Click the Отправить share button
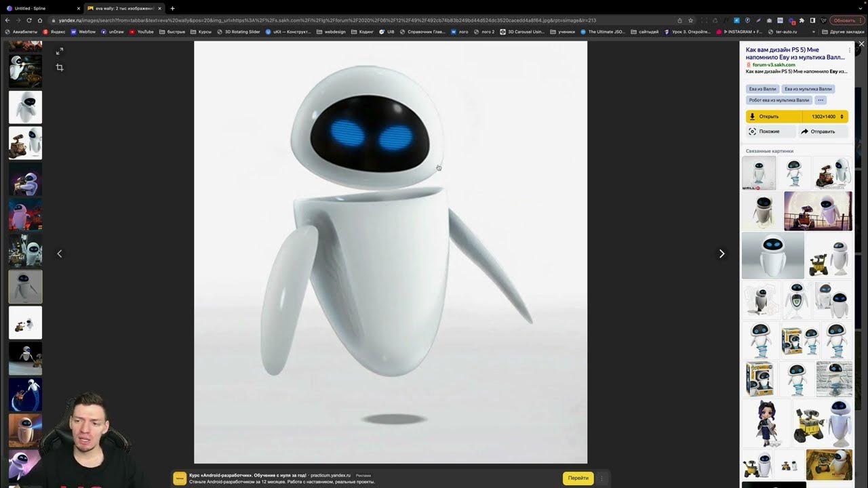Screen dimensions: 868x488 (823, 131)
